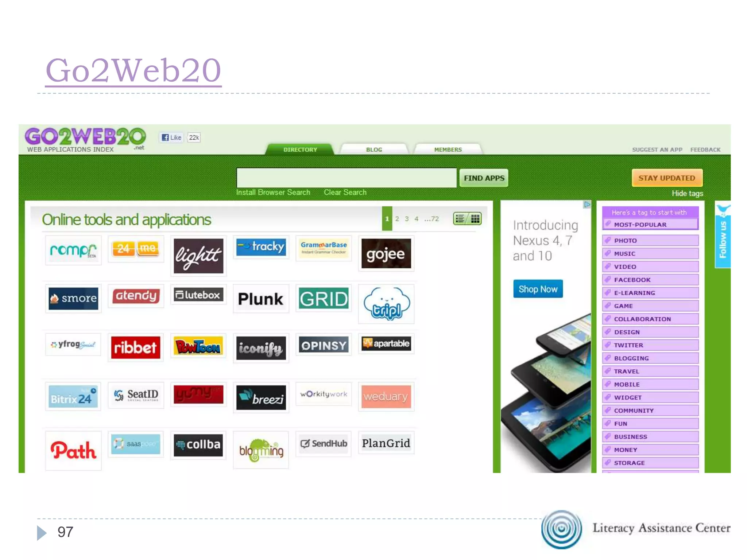Filter by the E-Learning tag
This screenshot has height=560, width=747.
650,293
